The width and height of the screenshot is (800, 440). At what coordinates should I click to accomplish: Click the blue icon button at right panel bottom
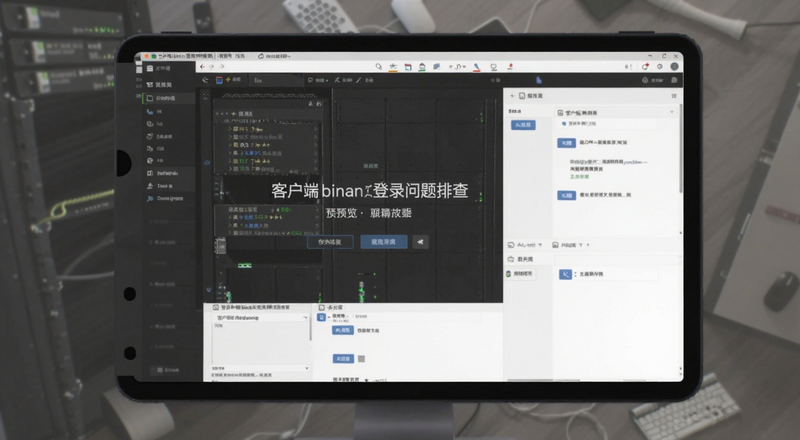click(x=565, y=275)
